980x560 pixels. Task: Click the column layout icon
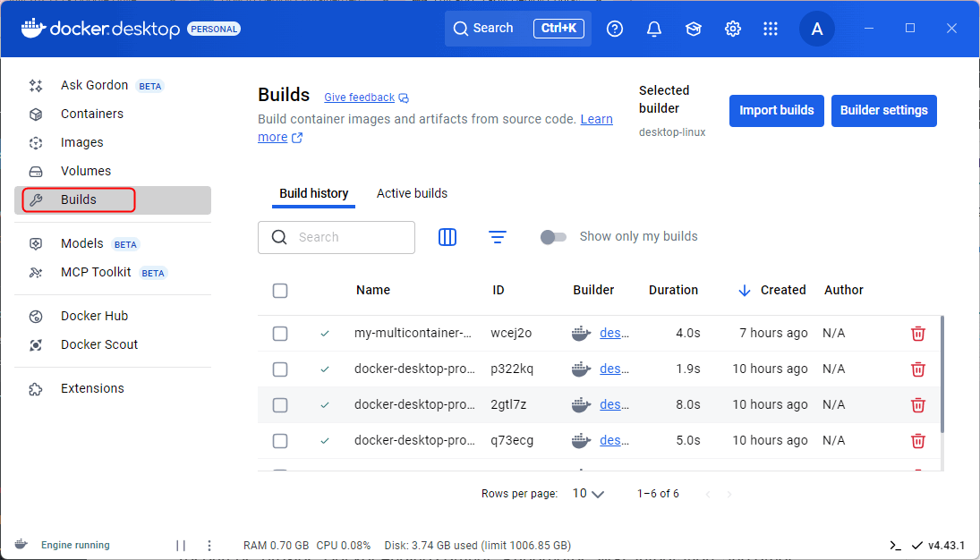pyautogui.click(x=447, y=237)
